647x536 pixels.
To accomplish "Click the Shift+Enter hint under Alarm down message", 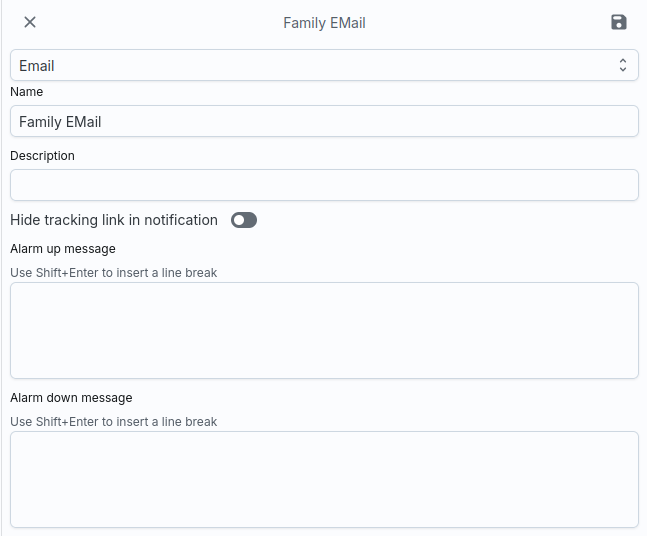I will [x=113, y=421].
